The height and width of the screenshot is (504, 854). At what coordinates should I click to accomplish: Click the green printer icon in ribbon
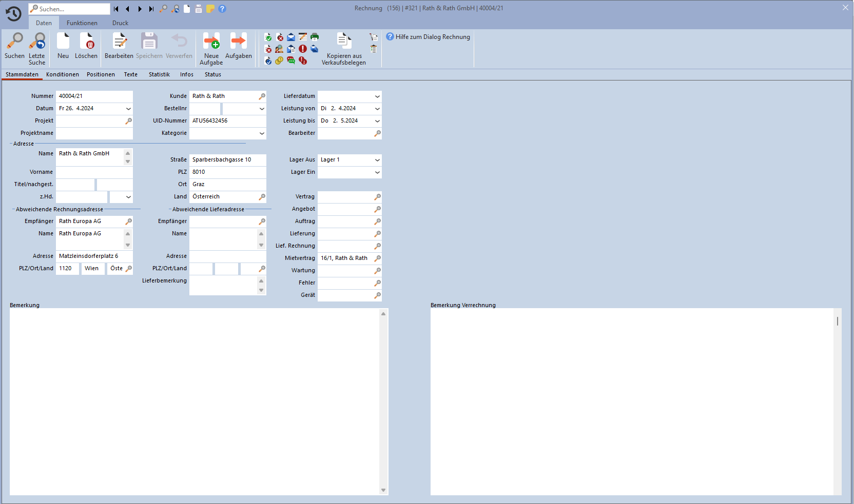point(315,37)
